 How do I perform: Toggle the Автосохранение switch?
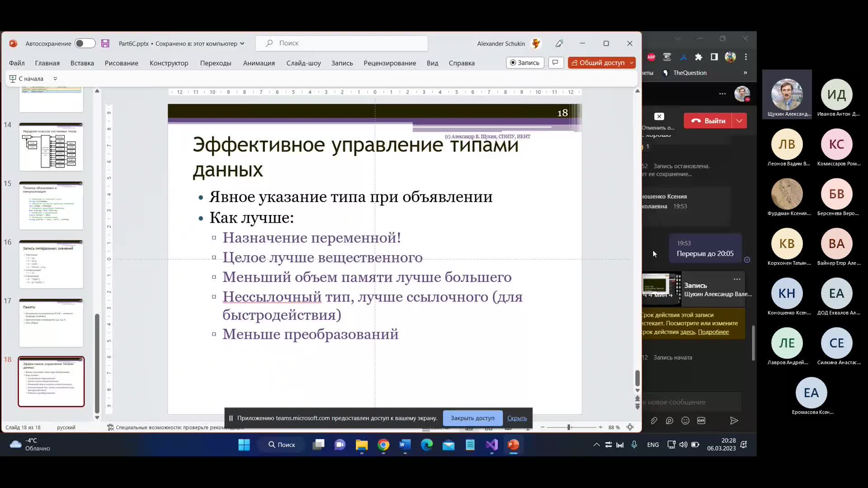(x=85, y=43)
